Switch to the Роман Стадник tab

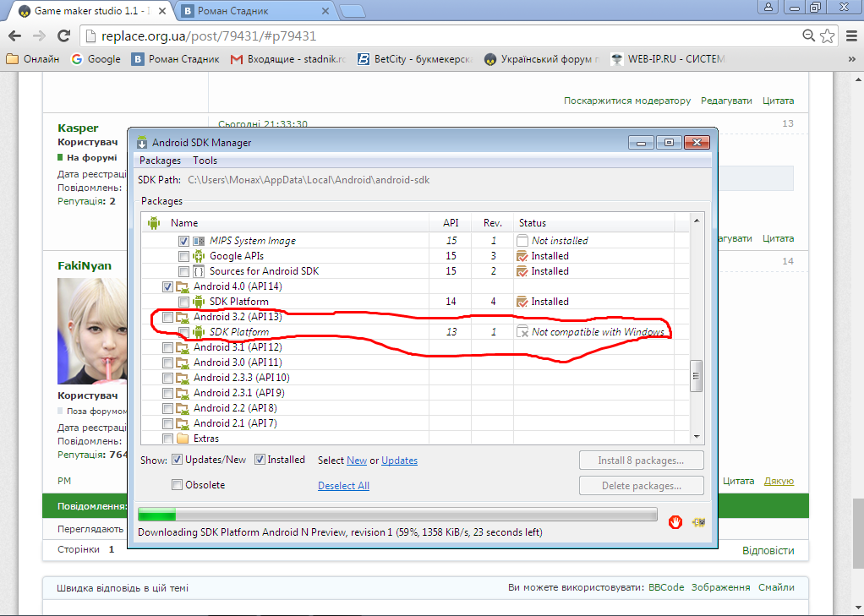[254, 11]
